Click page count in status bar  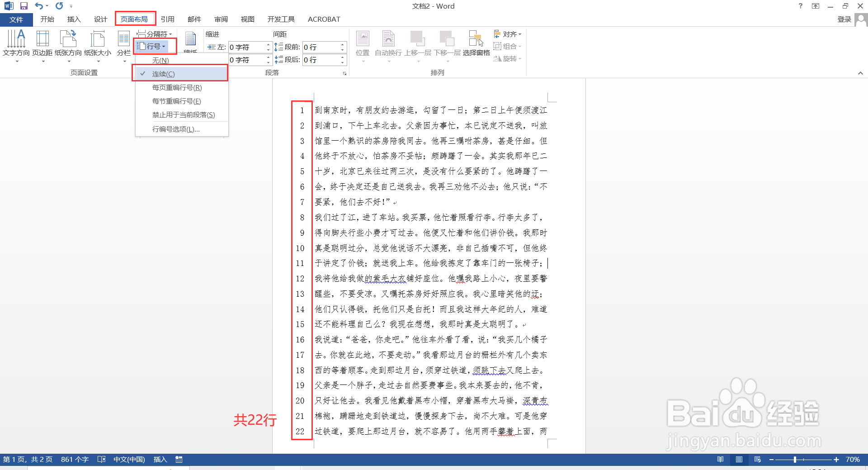click(28, 459)
